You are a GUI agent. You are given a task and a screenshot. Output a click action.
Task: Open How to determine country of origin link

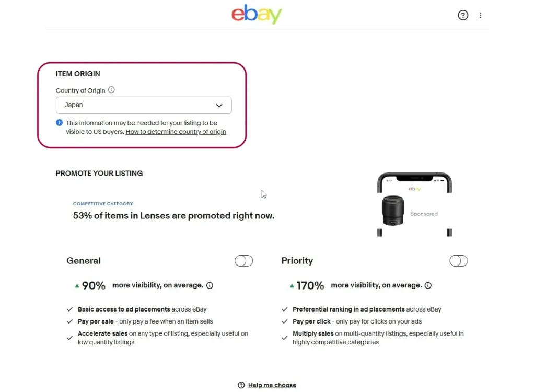(x=176, y=132)
